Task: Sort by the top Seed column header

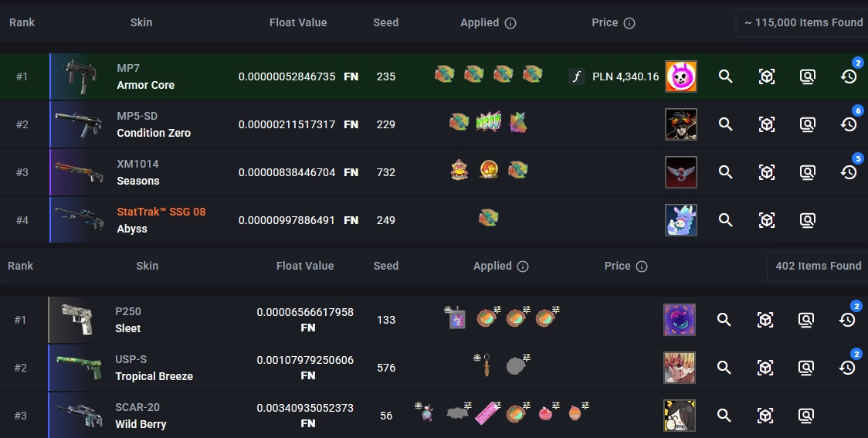Action: coord(386,22)
